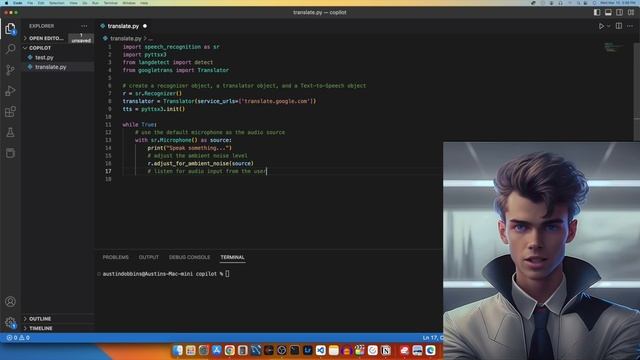This screenshot has width=640, height=360.
Task: Open Visual Studio Code from the dock
Action: (x=320, y=350)
